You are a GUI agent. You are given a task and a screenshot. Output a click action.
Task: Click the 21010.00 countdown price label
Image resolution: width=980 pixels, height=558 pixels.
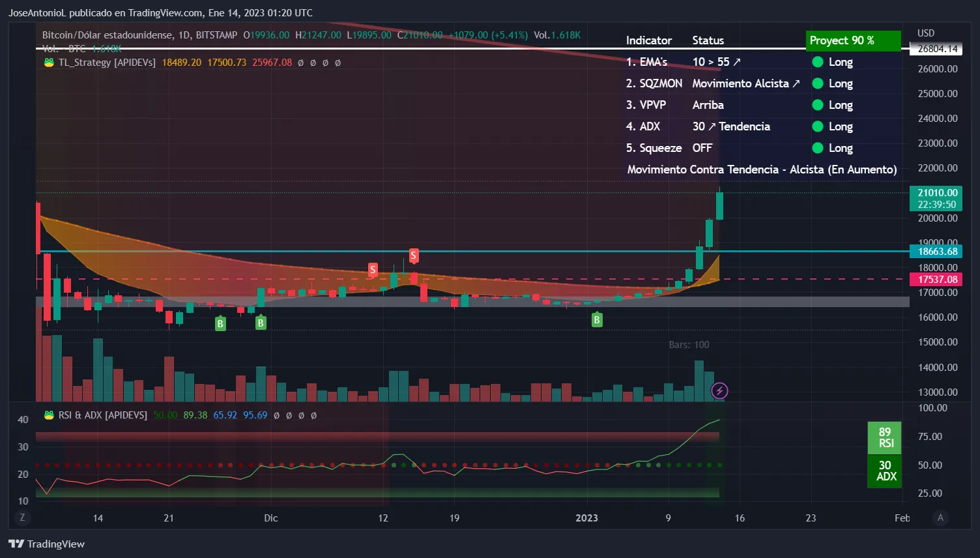pos(936,198)
